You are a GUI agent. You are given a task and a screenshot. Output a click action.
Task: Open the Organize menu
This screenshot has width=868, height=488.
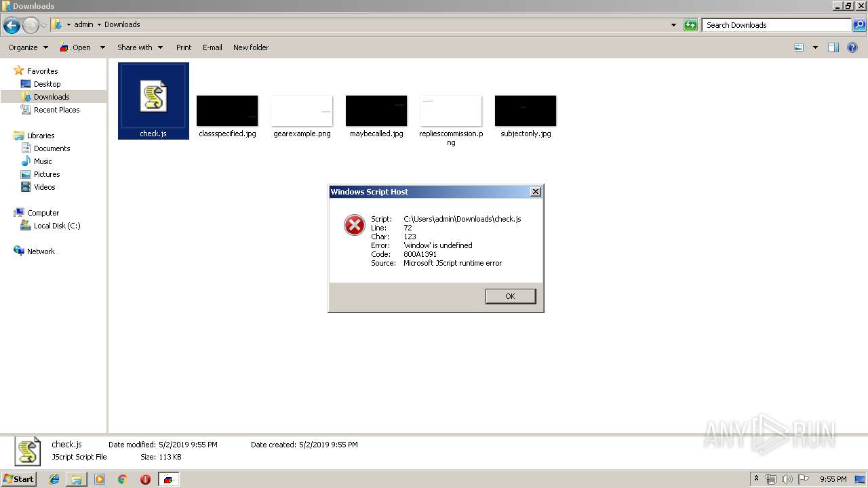(x=28, y=47)
